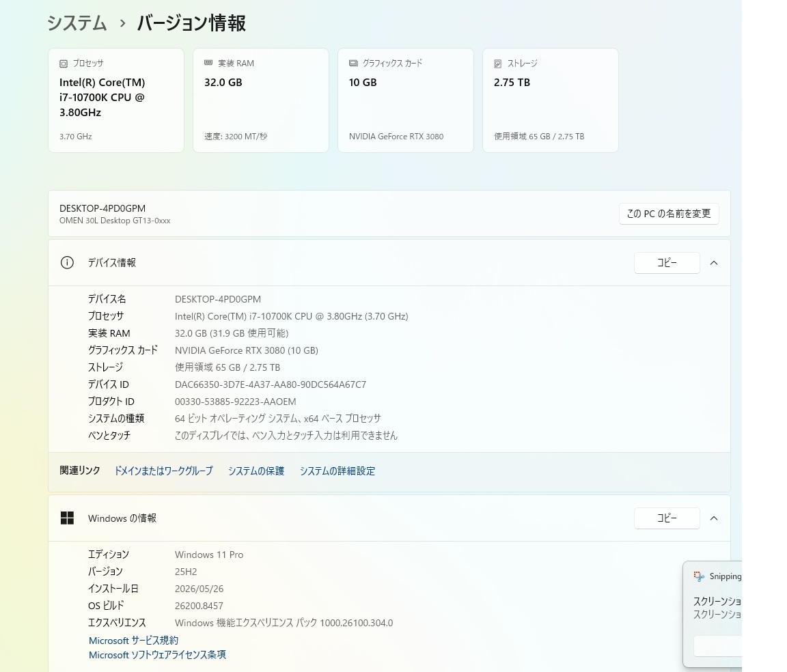Open Microsoft サービス規約 link

[133, 641]
